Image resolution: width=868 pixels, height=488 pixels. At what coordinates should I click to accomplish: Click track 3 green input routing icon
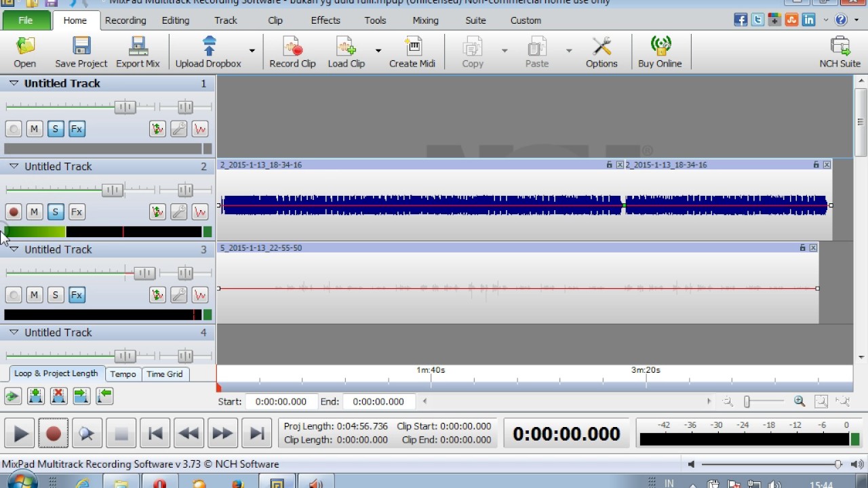pos(157,295)
